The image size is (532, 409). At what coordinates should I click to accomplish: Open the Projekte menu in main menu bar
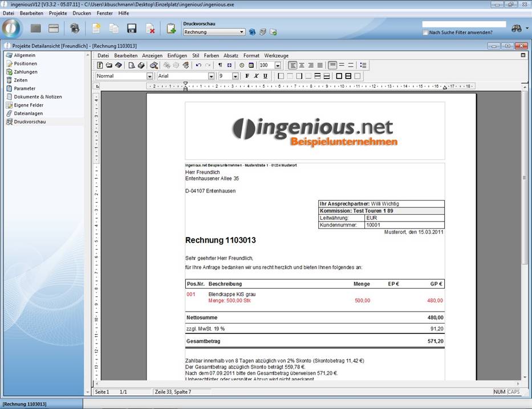pyautogui.click(x=58, y=13)
